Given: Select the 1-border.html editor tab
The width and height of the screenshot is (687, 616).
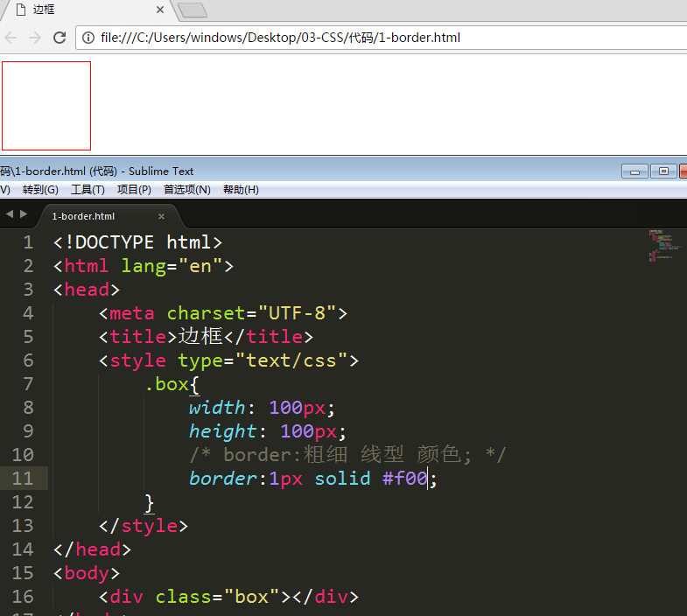Looking at the screenshot, I should click(x=84, y=216).
